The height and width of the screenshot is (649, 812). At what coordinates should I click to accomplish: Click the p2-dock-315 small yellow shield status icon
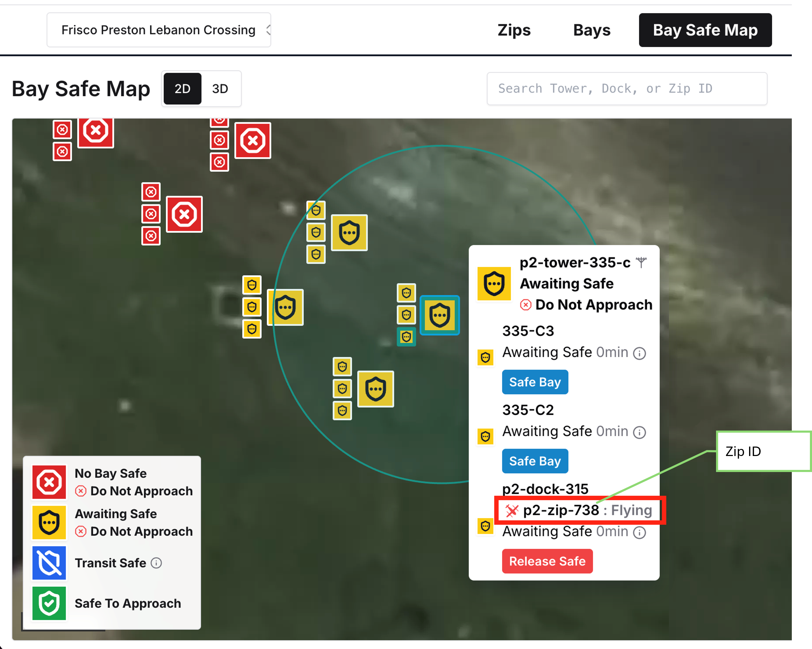486,526
